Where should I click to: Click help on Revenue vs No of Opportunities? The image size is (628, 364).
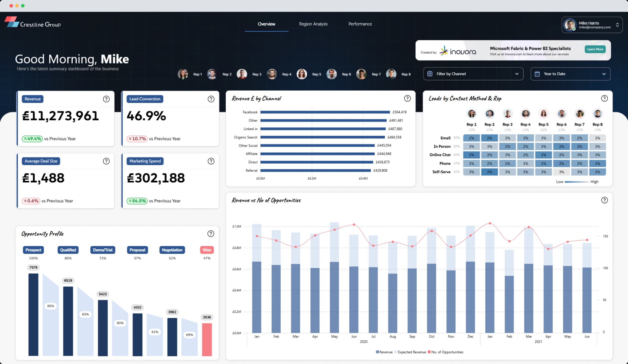[604, 200]
